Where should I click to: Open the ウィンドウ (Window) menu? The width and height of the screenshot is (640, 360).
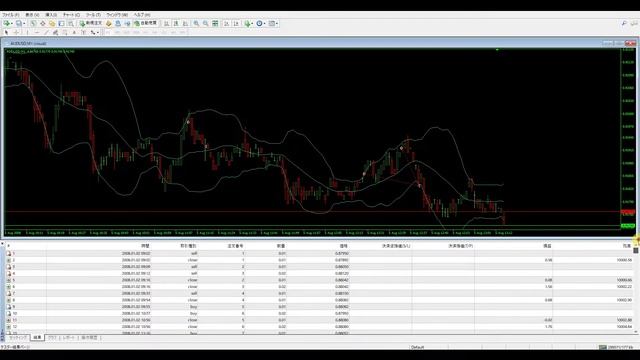[117, 15]
